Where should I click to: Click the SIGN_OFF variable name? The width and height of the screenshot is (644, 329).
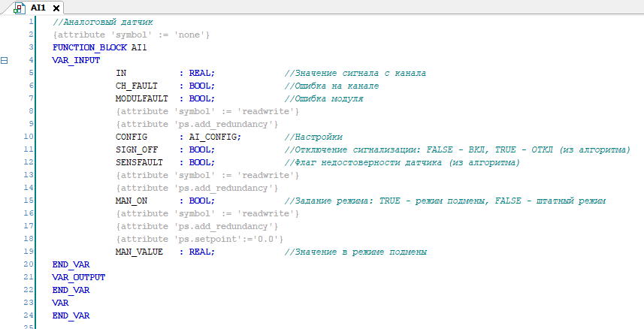pos(136,149)
